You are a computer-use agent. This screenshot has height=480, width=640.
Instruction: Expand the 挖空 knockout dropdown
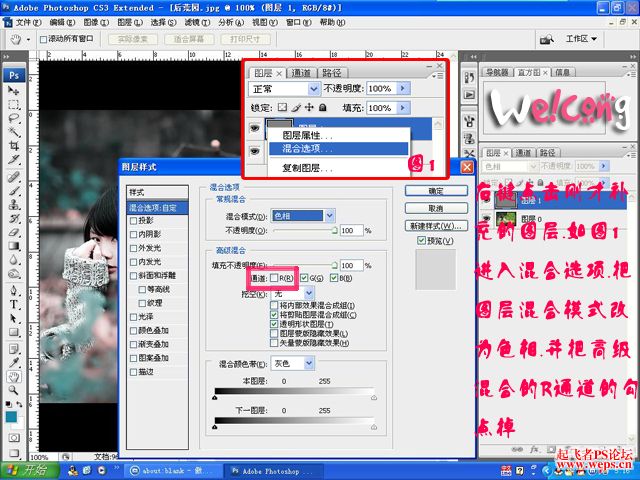point(293,293)
